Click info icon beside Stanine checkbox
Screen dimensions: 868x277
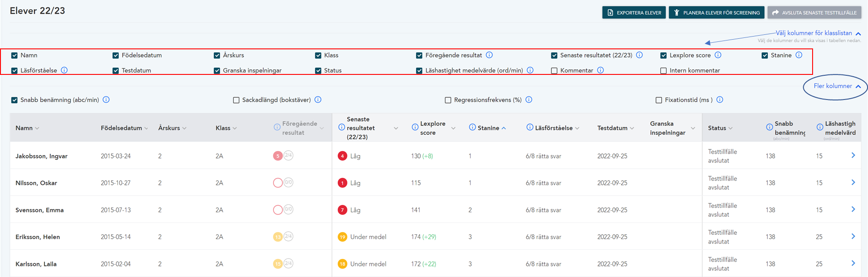pos(799,55)
